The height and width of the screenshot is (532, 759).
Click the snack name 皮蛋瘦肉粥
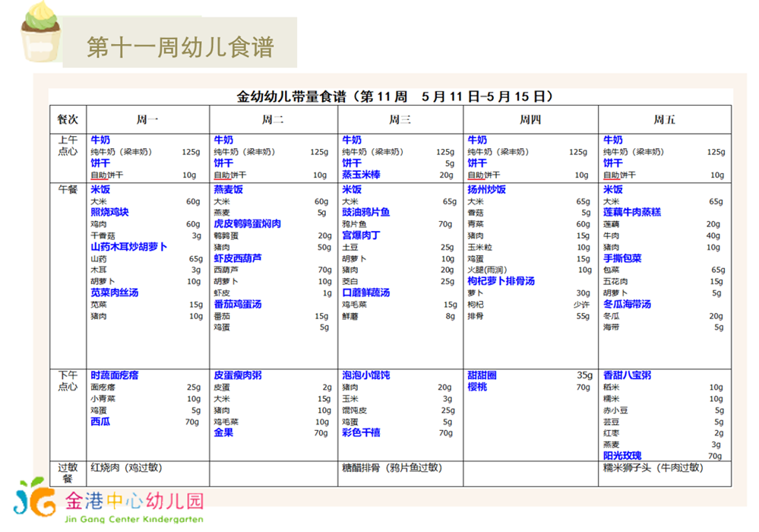[x=238, y=375]
